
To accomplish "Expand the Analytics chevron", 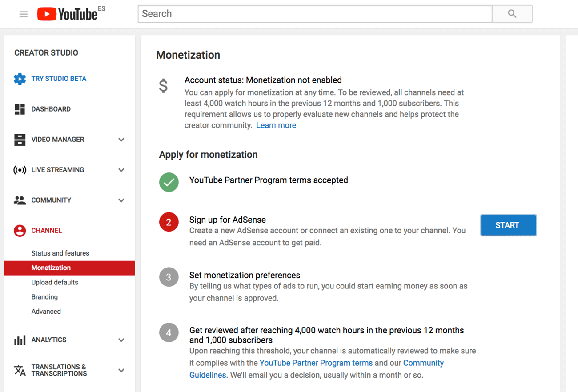I will (x=121, y=340).
